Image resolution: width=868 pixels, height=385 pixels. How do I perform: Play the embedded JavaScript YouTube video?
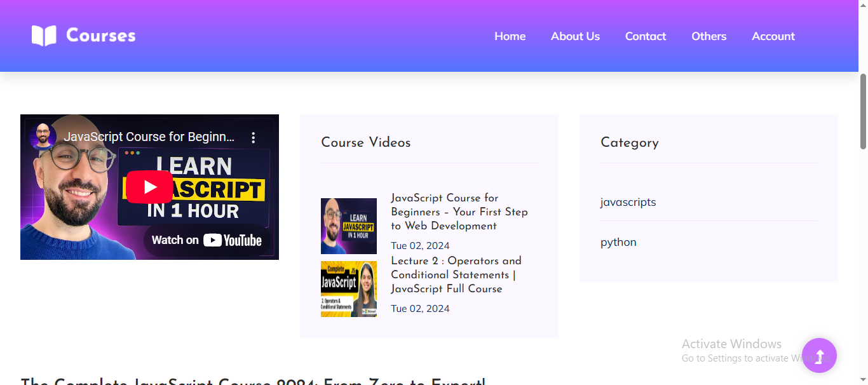(149, 187)
